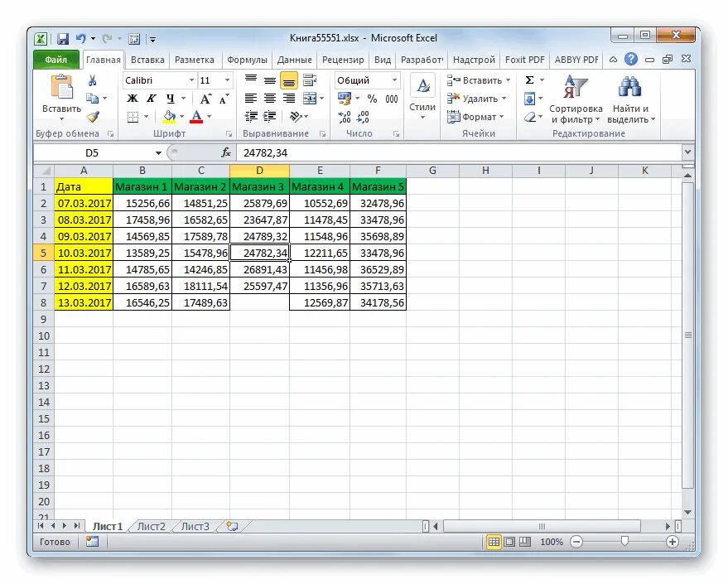Expand the formula bar chevron
Image resolution: width=728 pixels, height=584 pixels.
tap(687, 152)
